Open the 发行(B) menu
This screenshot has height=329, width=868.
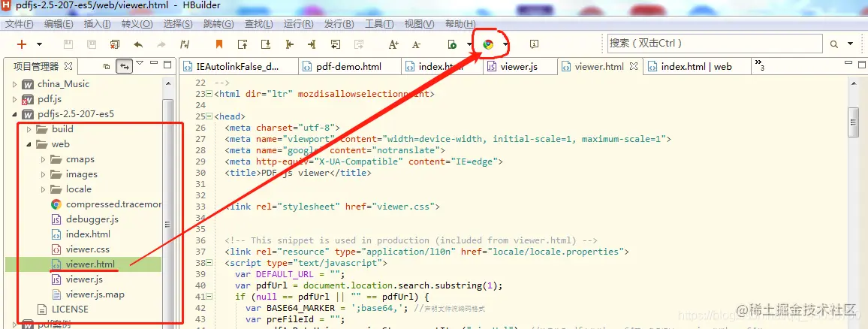[x=339, y=24]
